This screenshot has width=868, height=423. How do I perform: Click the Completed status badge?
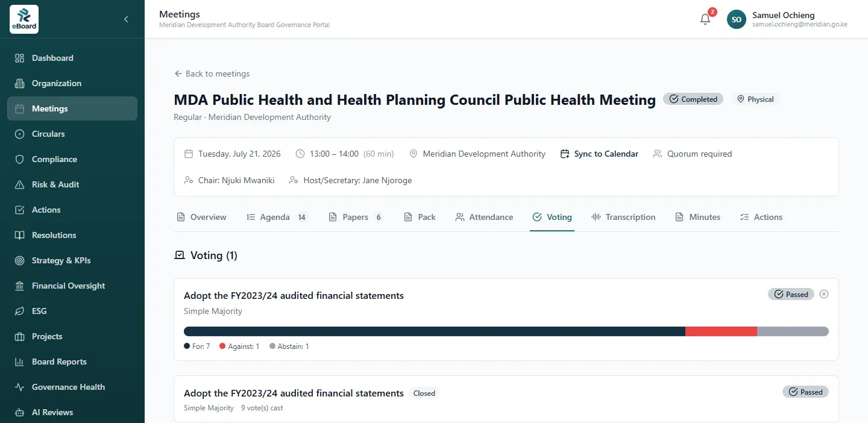693,99
